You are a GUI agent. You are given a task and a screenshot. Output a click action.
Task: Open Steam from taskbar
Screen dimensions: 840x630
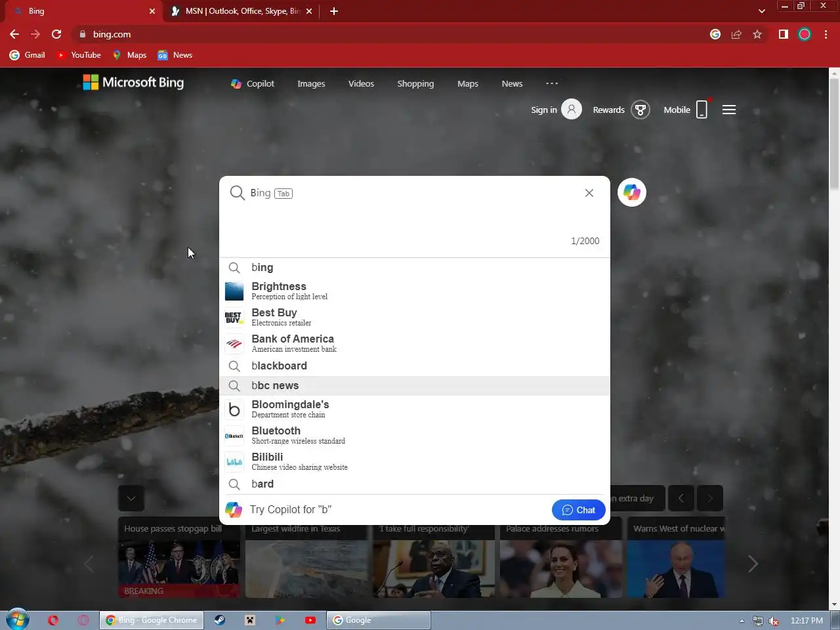[220, 620]
